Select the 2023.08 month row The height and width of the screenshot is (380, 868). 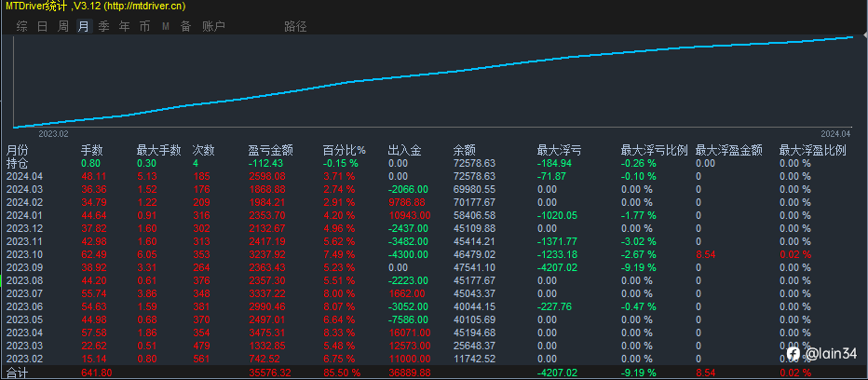(x=434, y=280)
